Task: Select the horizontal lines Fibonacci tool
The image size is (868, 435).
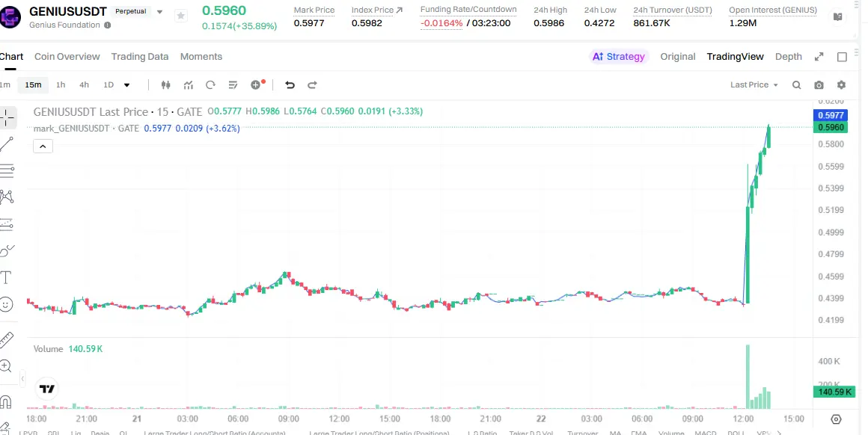Action: click(x=7, y=171)
